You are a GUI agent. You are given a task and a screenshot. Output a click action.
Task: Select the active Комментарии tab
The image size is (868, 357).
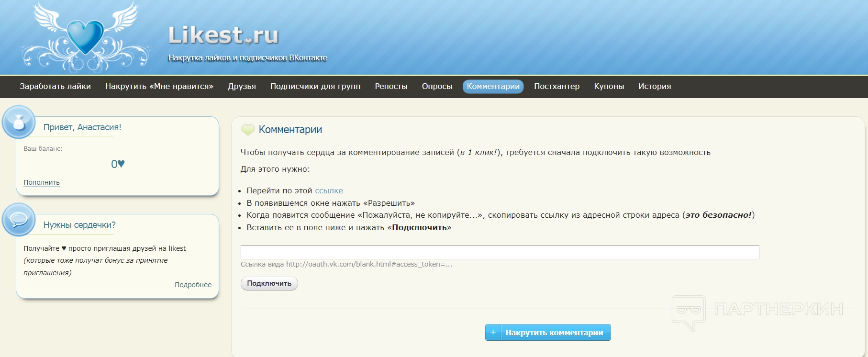(x=493, y=87)
